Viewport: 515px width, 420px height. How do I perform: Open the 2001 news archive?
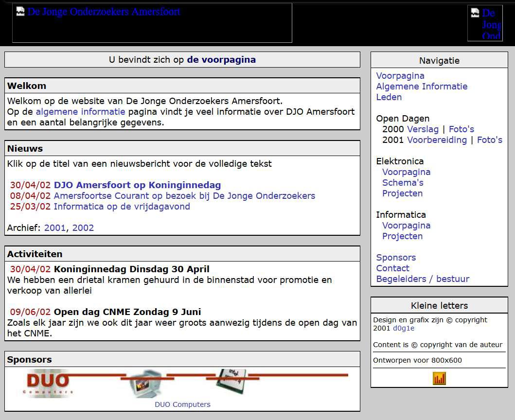coord(55,227)
